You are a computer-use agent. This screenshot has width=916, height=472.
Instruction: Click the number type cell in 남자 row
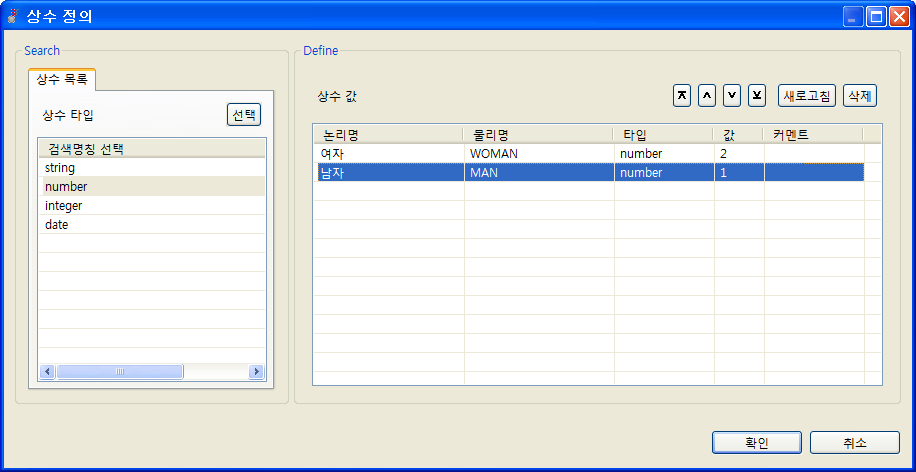665,173
